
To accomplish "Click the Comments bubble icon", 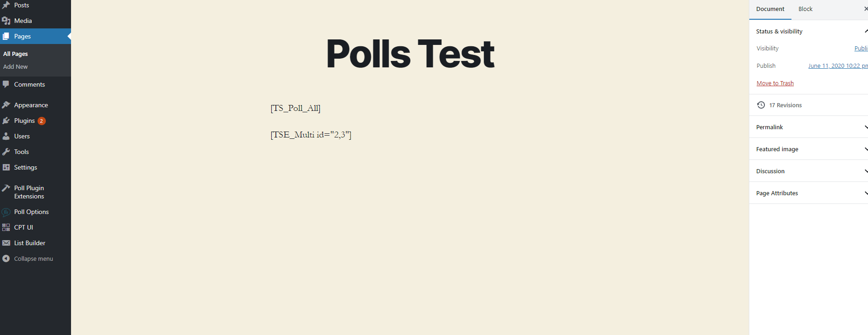I will tap(6, 84).
